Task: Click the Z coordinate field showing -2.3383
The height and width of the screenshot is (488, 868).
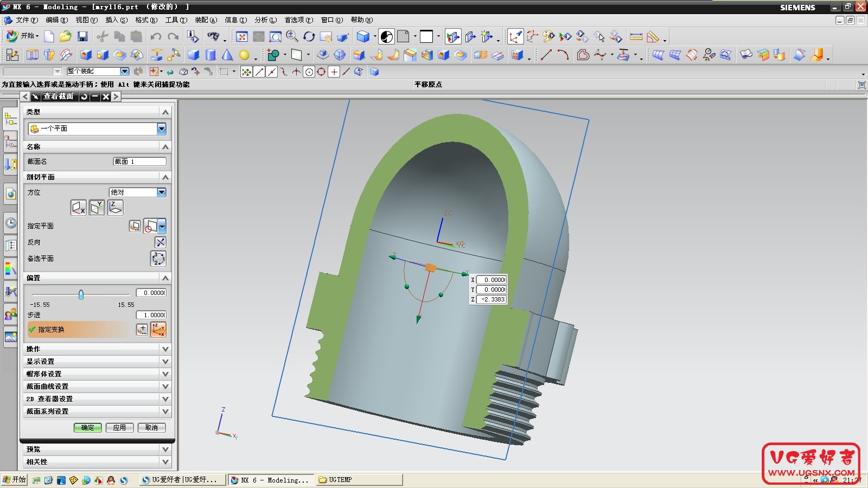Action: click(x=492, y=299)
